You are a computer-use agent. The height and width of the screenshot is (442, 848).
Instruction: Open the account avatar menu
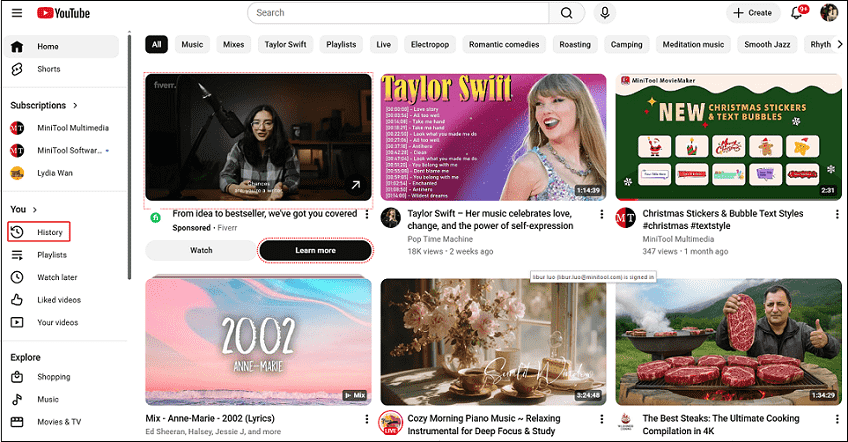coord(829,13)
